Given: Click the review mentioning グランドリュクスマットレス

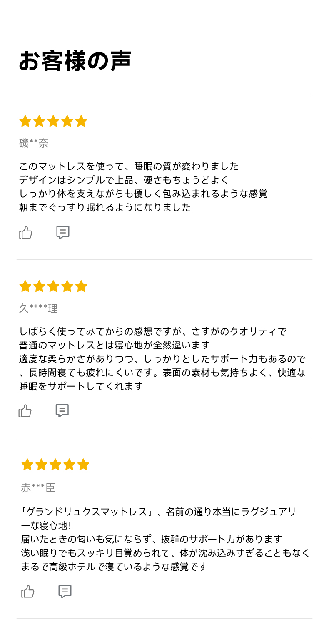Looking at the screenshot, I should point(166,539).
